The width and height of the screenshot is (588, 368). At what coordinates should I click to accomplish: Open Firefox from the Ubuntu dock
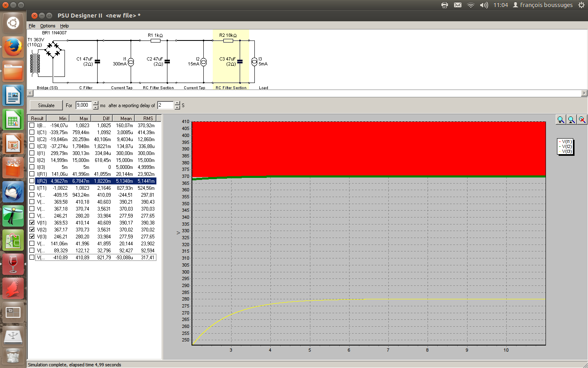point(13,47)
